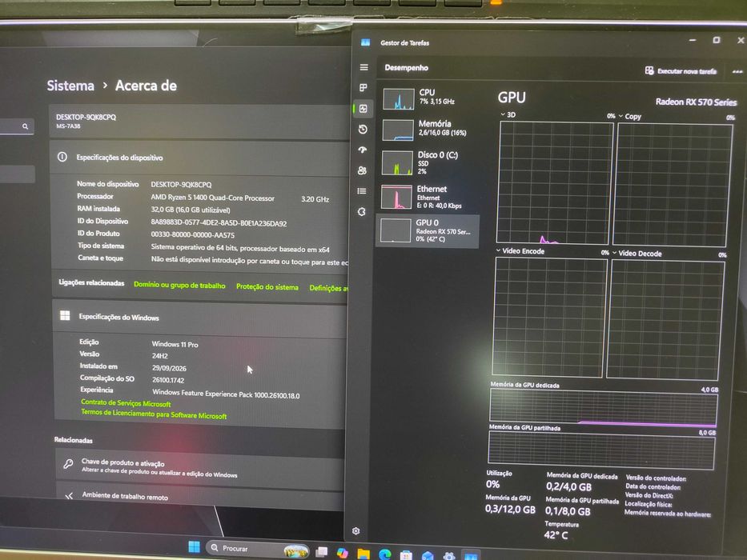Click the OS build value 26100.1742

pyautogui.click(x=167, y=380)
